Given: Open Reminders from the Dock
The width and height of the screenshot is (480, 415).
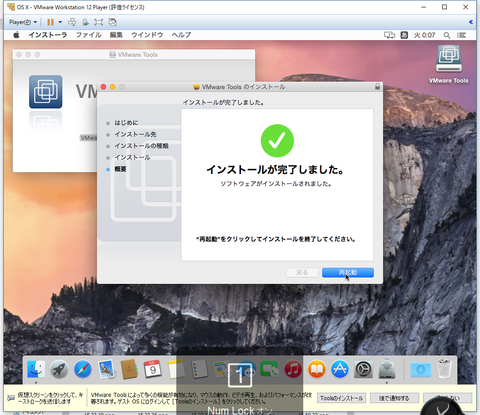Looking at the screenshot, I should 200,369.
